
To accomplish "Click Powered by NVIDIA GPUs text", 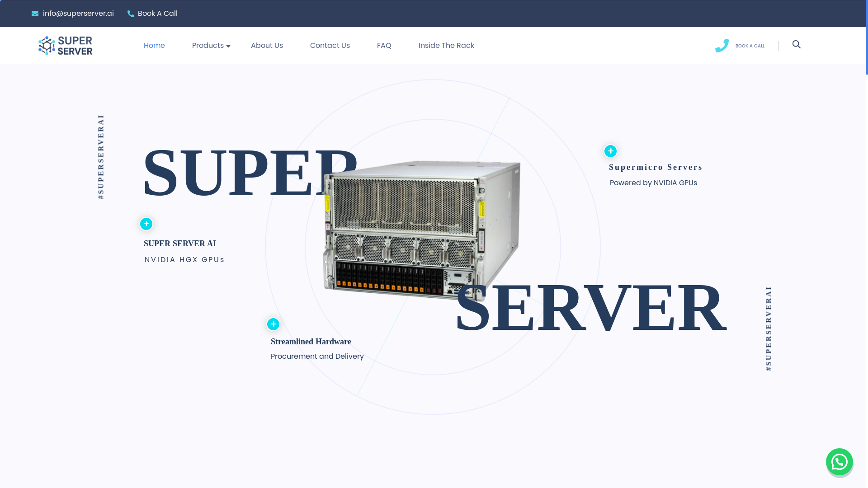I will tap(653, 183).
